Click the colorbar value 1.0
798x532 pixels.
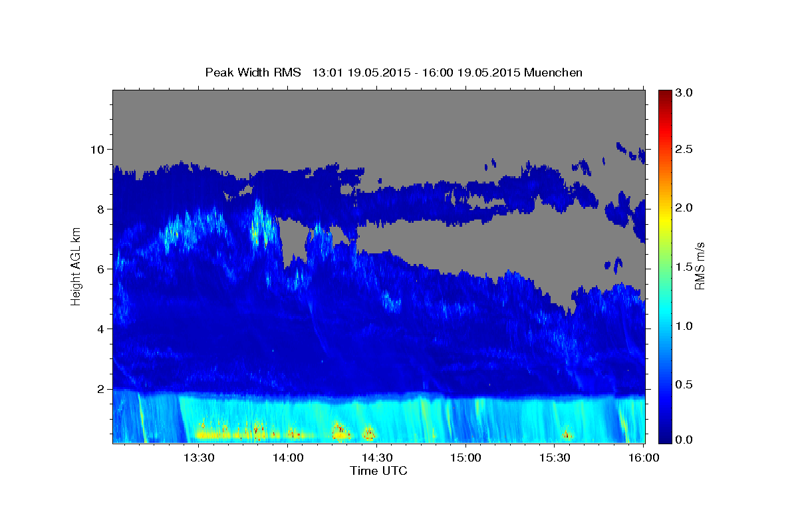pos(685,326)
